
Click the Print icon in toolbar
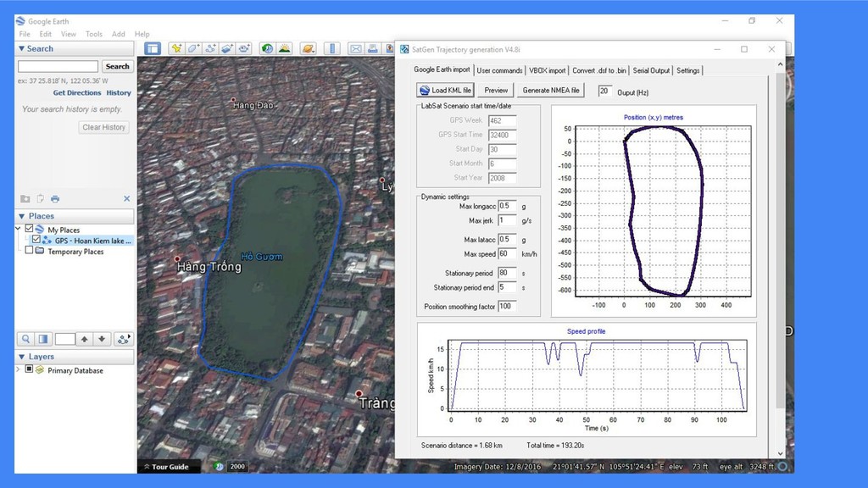tap(373, 48)
